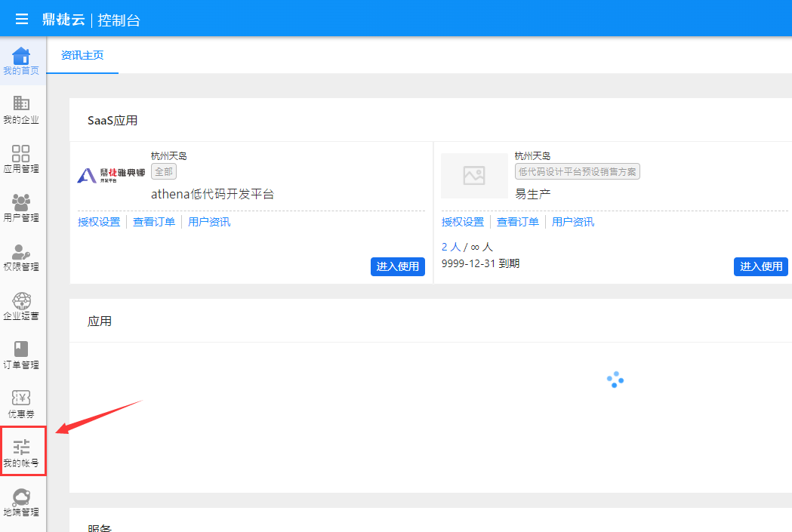Screen dimensions: 792x532
Task: Open 优惠券 coupon icon in sidebar
Action: click(x=21, y=398)
